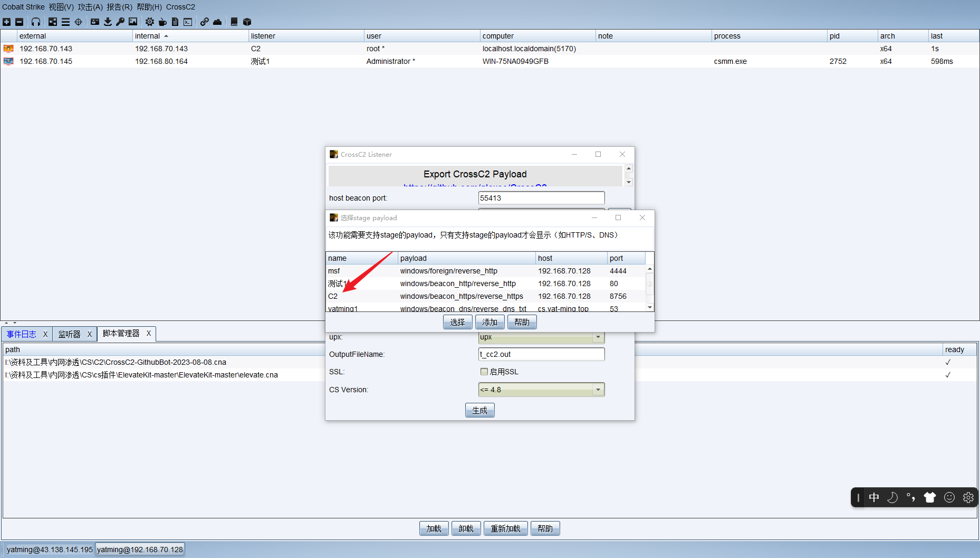980x558 pixels.
Task: Open listeners via the headphones icon
Action: click(36, 22)
